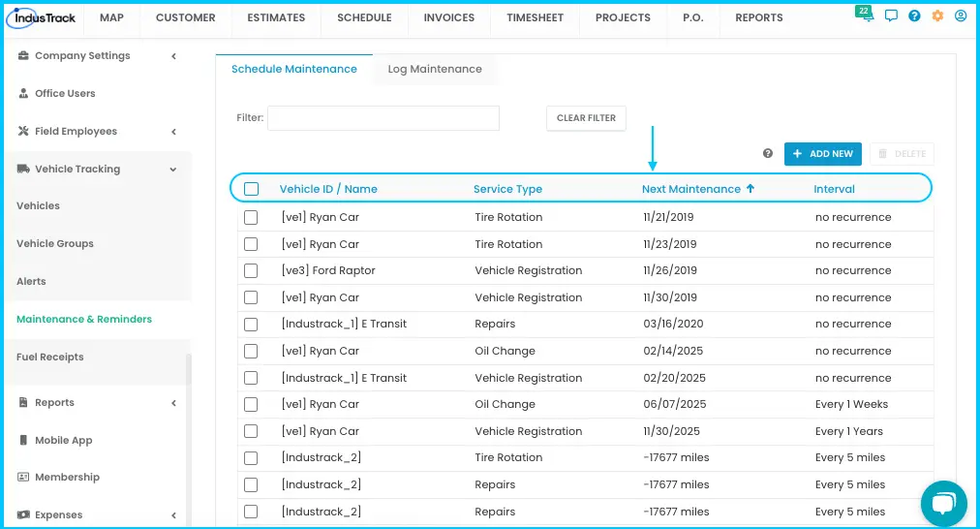Viewport: 980px width, 529px height.
Task: Click the CLEAR FILTER button
Action: [x=586, y=117]
